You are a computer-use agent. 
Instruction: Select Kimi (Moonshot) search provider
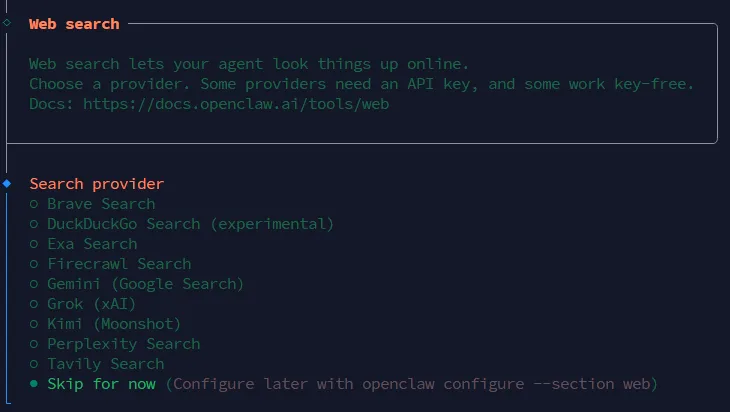(x=113, y=324)
